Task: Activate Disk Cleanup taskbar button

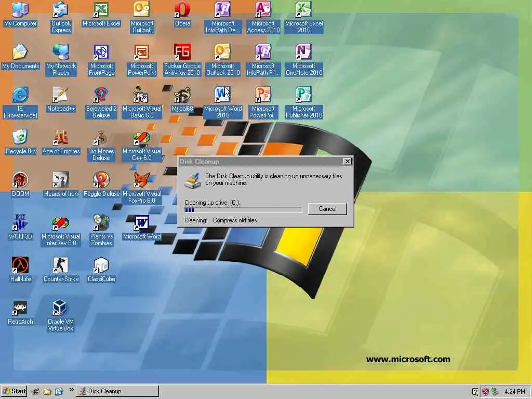Action: click(x=117, y=391)
